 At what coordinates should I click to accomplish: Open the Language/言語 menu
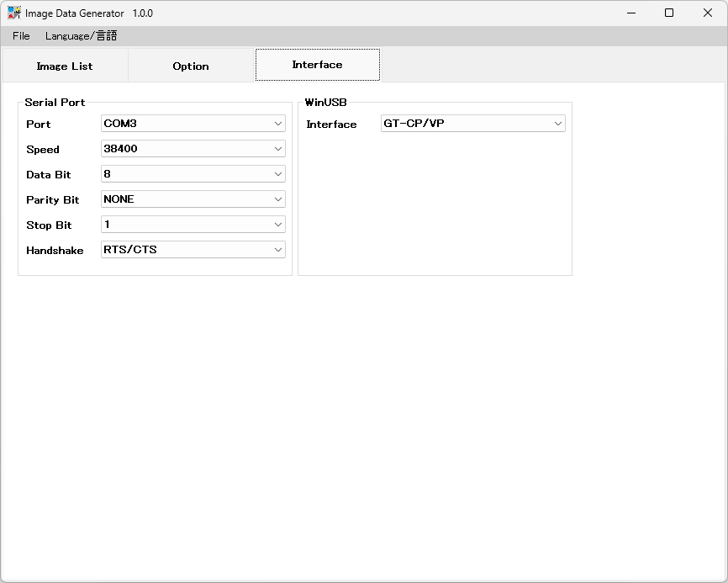click(81, 36)
